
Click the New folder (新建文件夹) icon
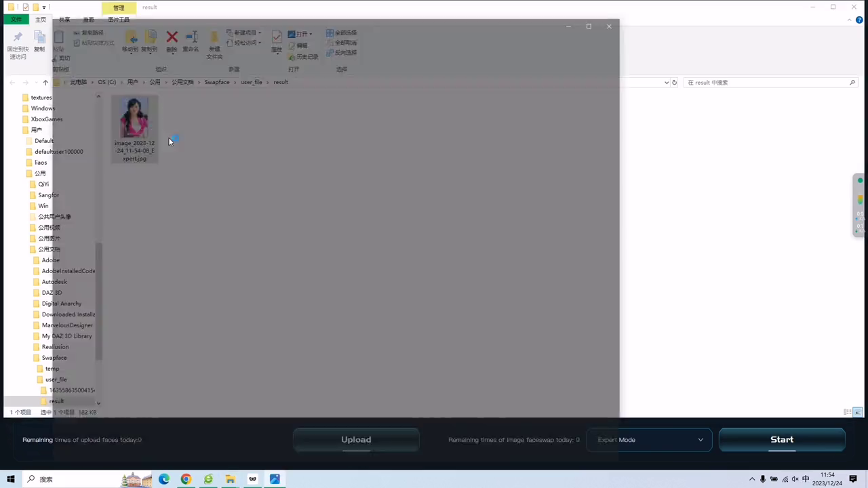tap(214, 37)
